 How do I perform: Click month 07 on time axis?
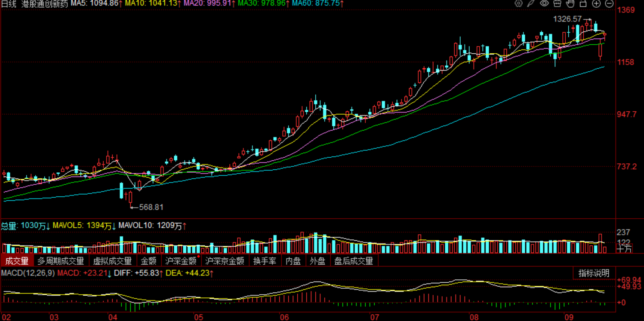pos(375,317)
